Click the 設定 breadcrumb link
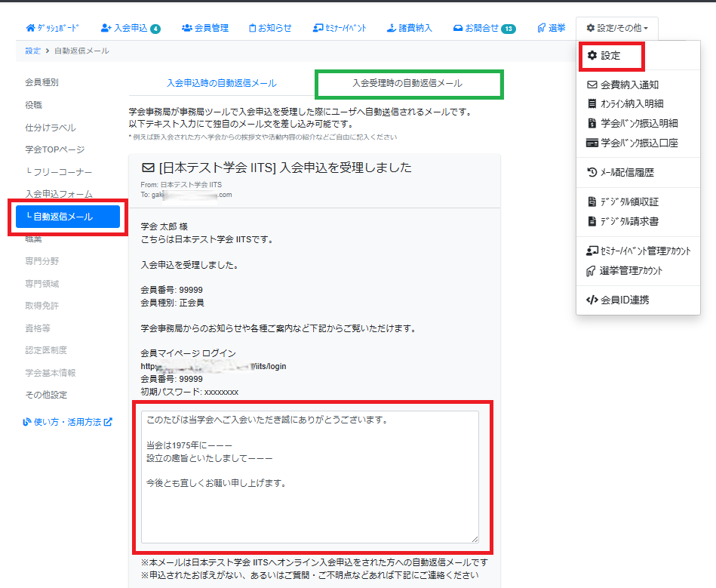Image resolution: width=716 pixels, height=588 pixels. coord(32,51)
